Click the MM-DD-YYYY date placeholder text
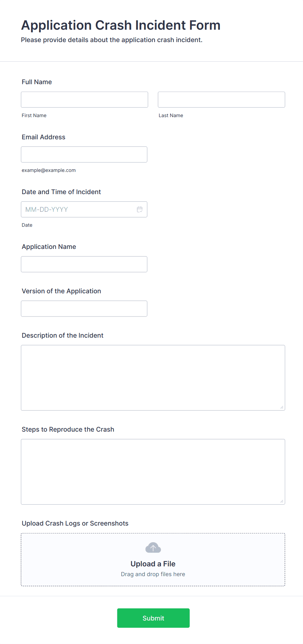Viewport: 303px width, 644px height. [x=47, y=209]
